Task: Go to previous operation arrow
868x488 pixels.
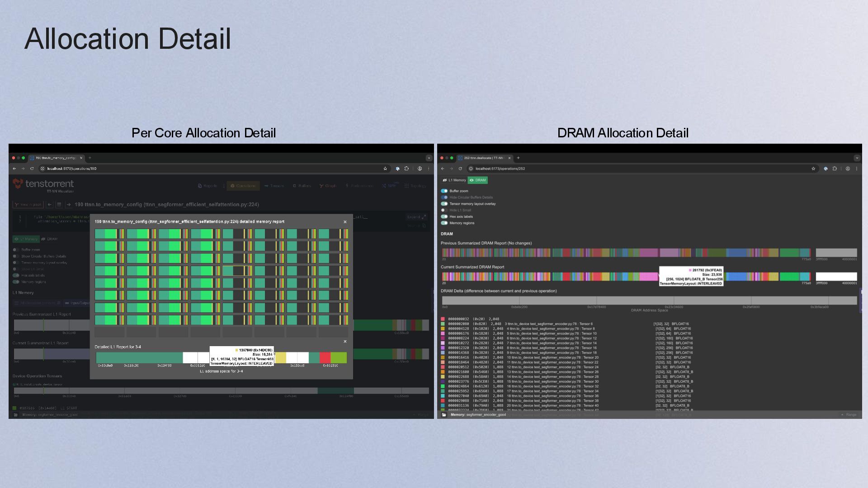Action: [x=50, y=205]
